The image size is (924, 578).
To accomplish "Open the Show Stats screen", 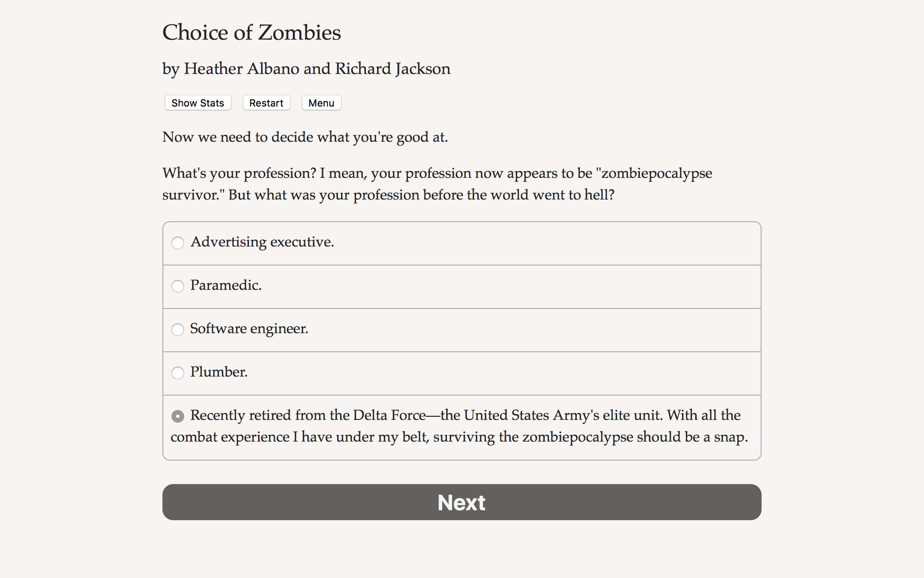I will 198,103.
